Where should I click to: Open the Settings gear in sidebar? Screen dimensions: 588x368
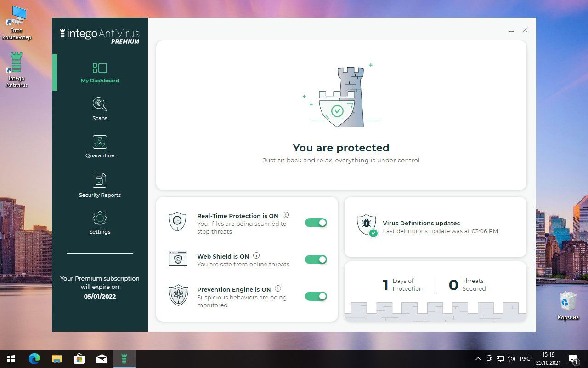coord(100,222)
